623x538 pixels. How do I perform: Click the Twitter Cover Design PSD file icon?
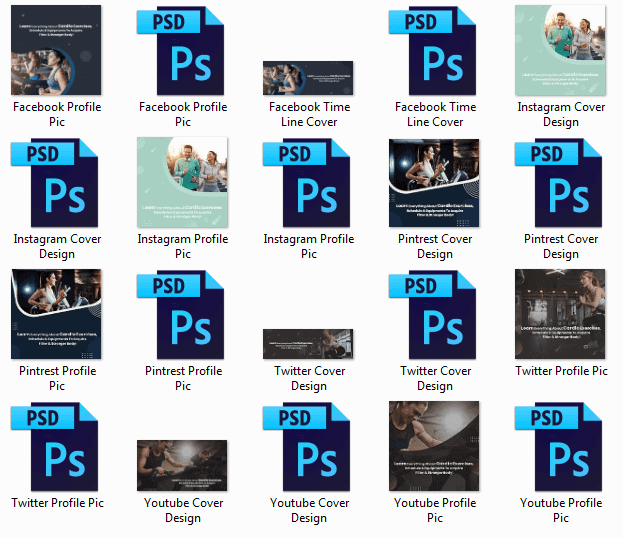[x=435, y=314]
